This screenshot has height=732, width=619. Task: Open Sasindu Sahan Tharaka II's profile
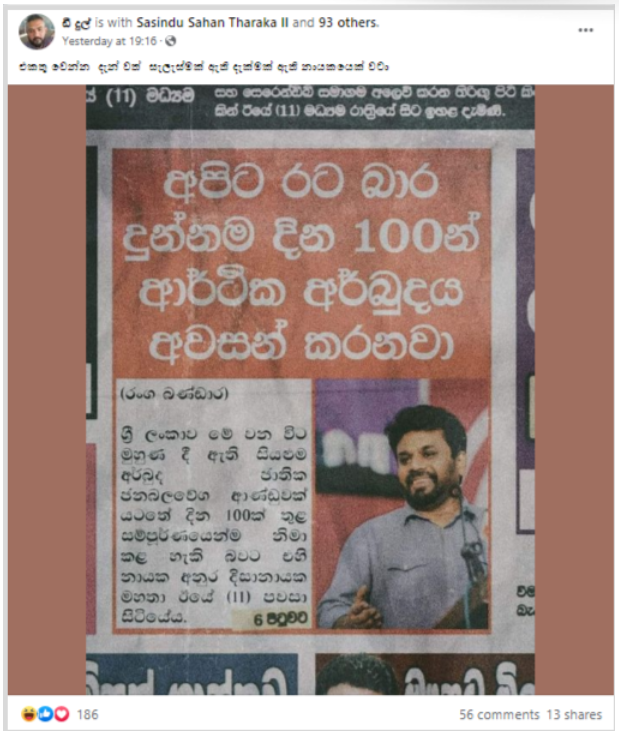point(212,22)
